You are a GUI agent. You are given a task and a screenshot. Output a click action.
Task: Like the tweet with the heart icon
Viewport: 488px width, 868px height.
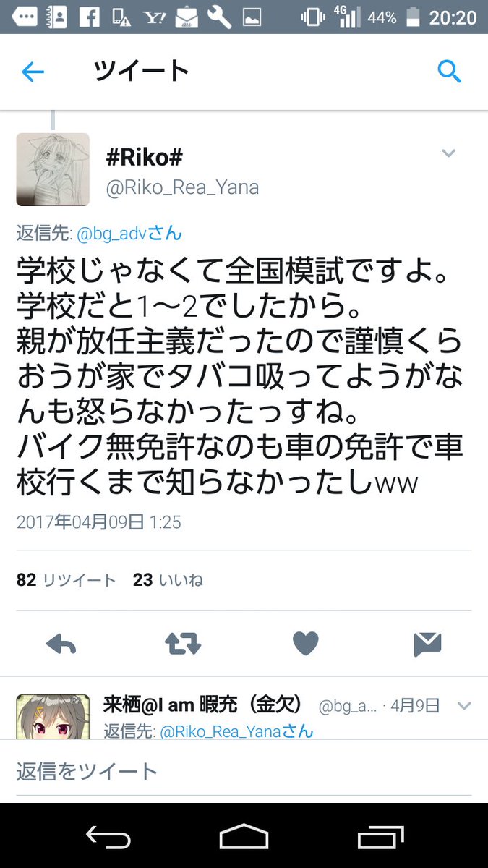click(x=305, y=644)
